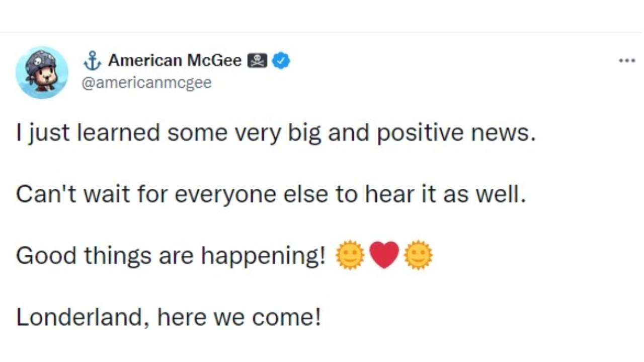
Task: Click the word 'McGee' in the display name
Action: pyautogui.click(x=214, y=61)
